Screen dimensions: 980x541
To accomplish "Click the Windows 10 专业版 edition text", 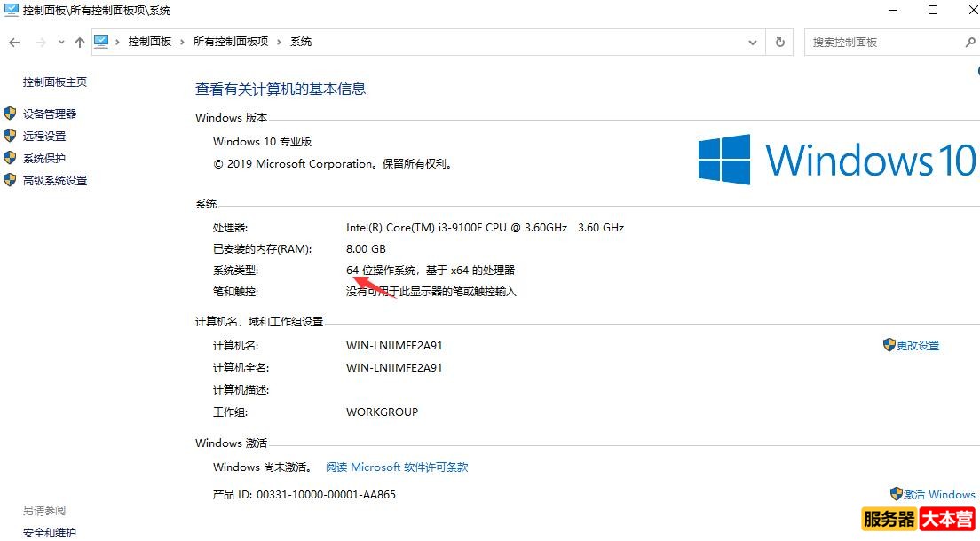I will pyautogui.click(x=263, y=142).
